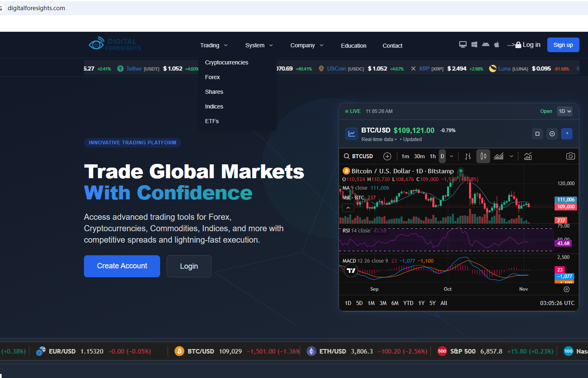Screen dimensions: 588x378
Task: Click the TradingView logo on the chart
Action: pyautogui.click(x=351, y=270)
